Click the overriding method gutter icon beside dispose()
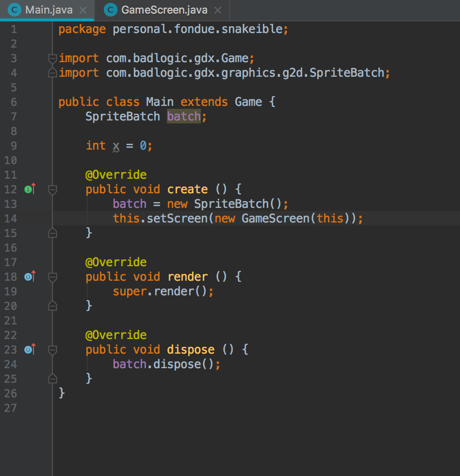 [x=29, y=350]
